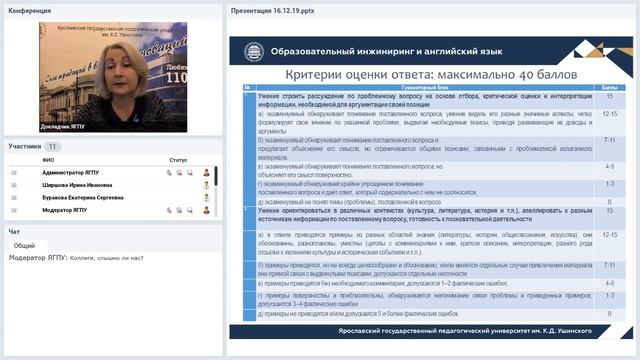Click chat message 'Коллеги, слышно ли нас?'
This screenshot has height=360, width=640.
pyautogui.click(x=107, y=258)
